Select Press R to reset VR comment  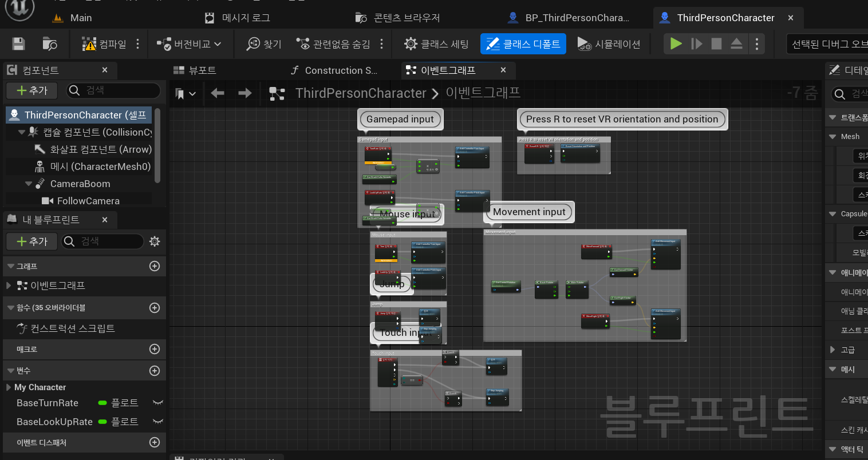(x=622, y=119)
